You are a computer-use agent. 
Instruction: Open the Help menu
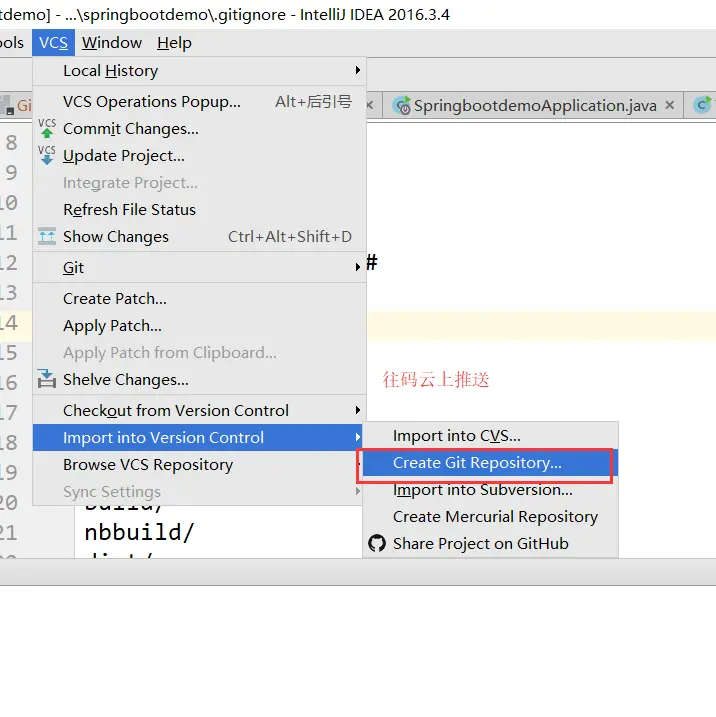[174, 43]
